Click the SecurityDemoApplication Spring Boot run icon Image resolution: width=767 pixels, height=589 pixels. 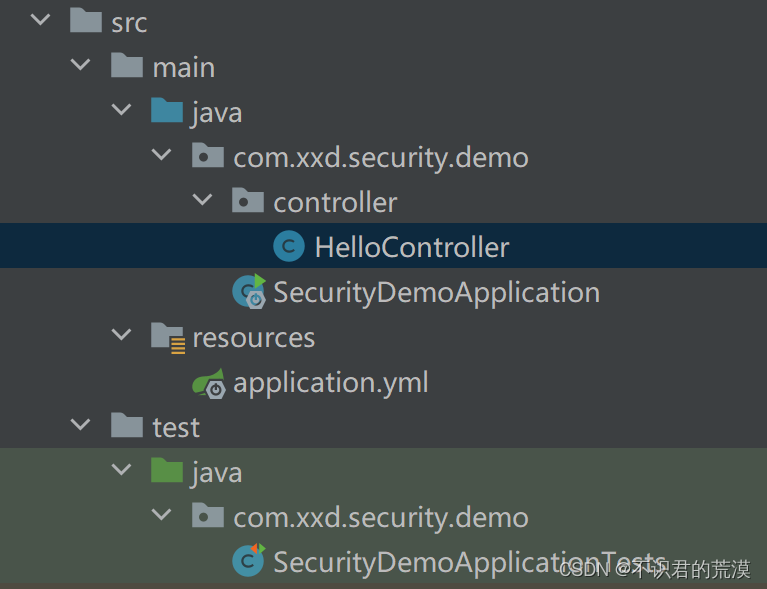click(249, 292)
